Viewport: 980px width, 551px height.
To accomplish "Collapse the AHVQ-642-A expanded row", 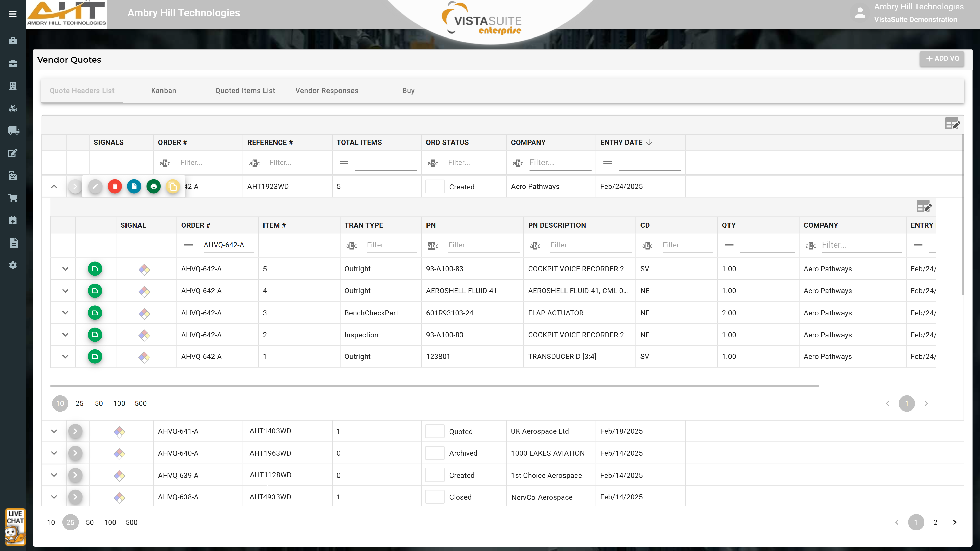I will (x=54, y=186).
